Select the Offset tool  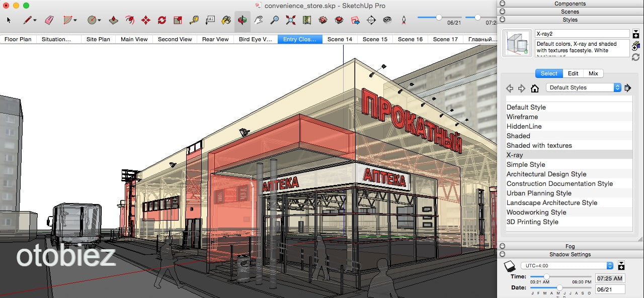pos(130,20)
